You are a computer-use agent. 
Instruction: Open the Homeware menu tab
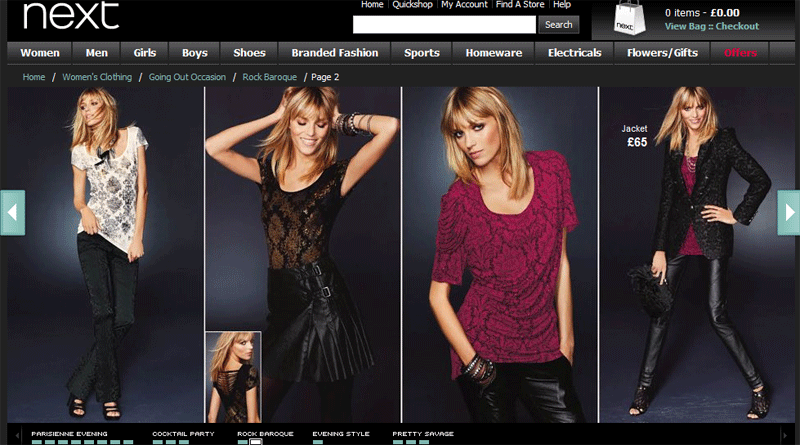click(x=494, y=53)
